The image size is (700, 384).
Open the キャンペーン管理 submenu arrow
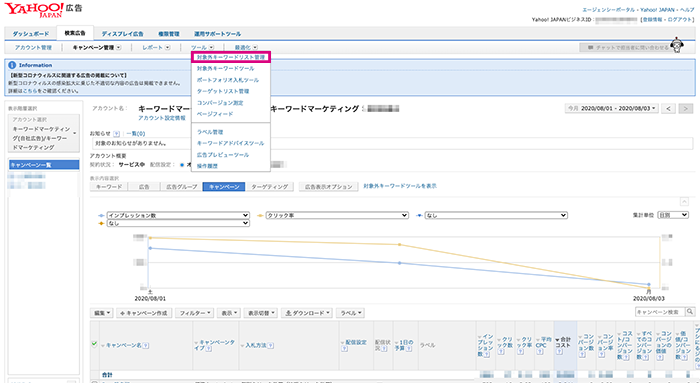pyautogui.click(x=118, y=47)
